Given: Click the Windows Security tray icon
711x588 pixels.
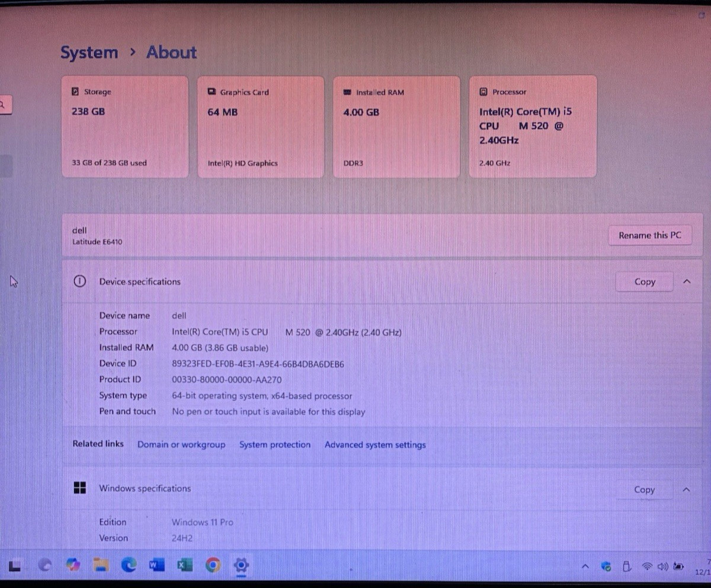Looking at the screenshot, I should pyautogui.click(x=606, y=567).
